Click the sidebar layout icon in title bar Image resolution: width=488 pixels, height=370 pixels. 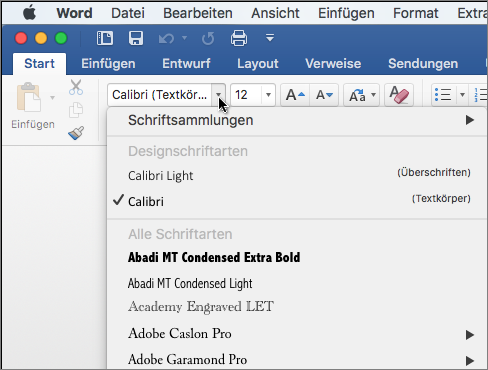(x=105, y=38)
